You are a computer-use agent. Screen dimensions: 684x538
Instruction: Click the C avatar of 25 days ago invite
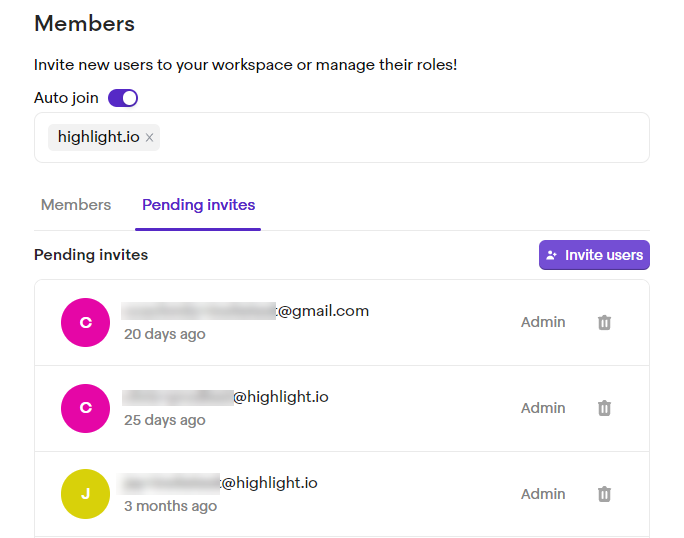pos(85,408)
